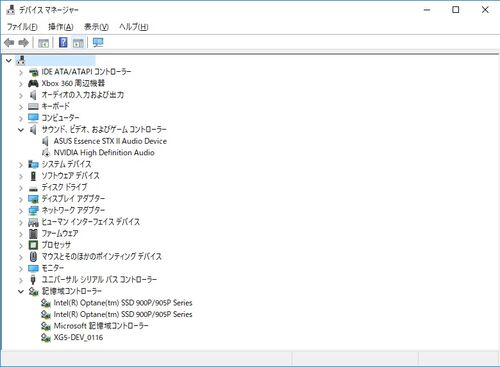
Task: Click the scan for hardware changes monitor icon
Action: pos(98,42)
